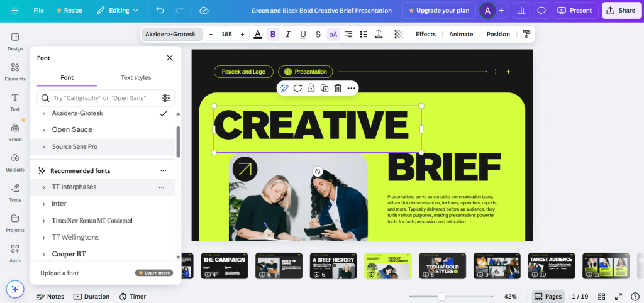Change text alignment
This screenshot has height=303, width=644.
348,35
